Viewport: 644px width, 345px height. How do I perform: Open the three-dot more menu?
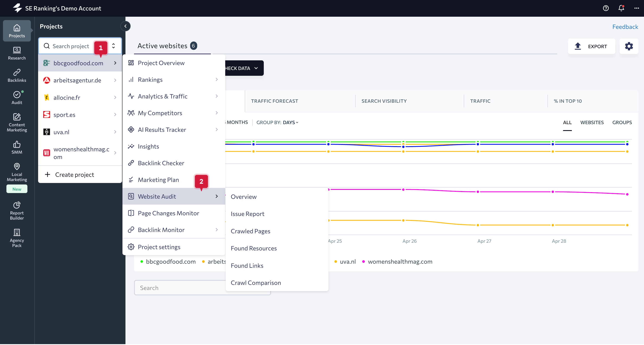[x=637, y=8]
